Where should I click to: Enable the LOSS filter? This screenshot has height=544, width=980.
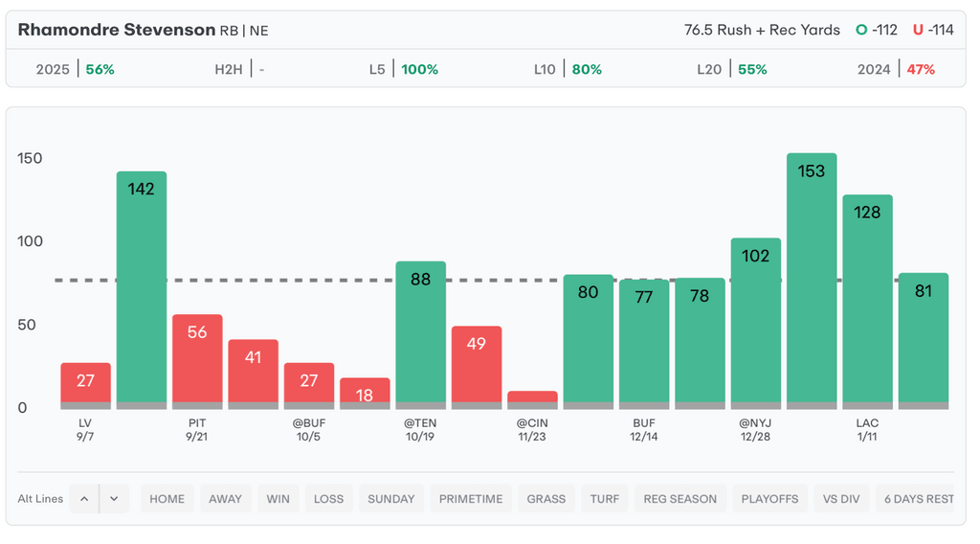[x=328, y=499]
